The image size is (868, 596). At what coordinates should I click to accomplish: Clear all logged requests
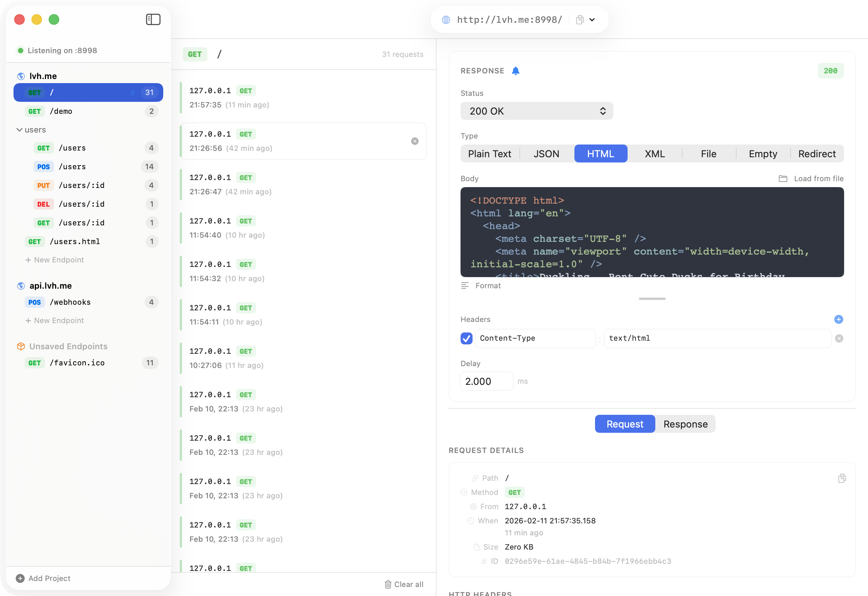click(404, 584)
